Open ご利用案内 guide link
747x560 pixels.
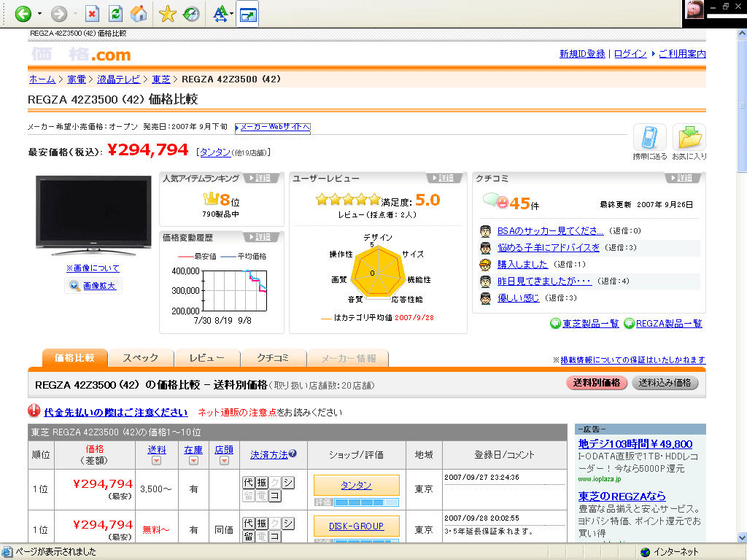[682, 54]
